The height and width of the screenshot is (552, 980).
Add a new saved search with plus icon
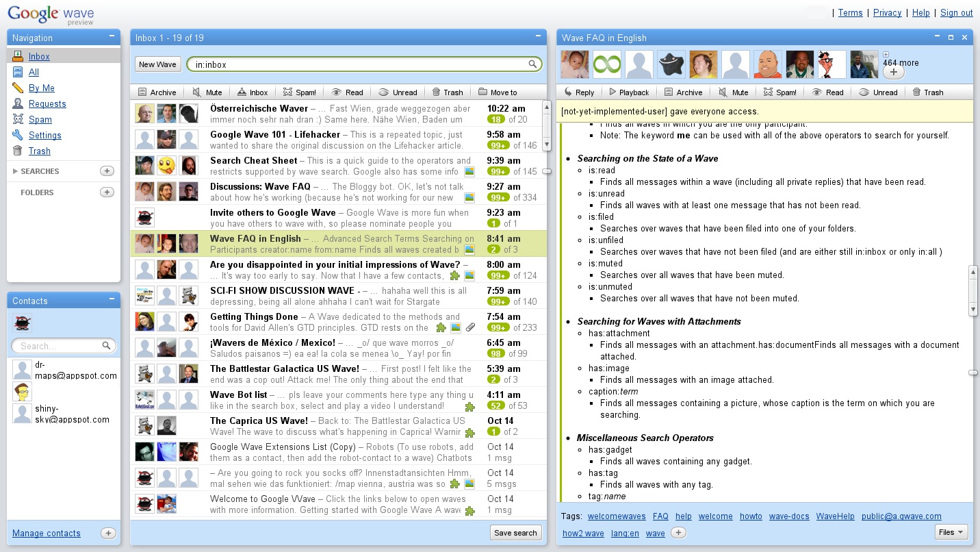pyautogui.click(x=107, y=171)
